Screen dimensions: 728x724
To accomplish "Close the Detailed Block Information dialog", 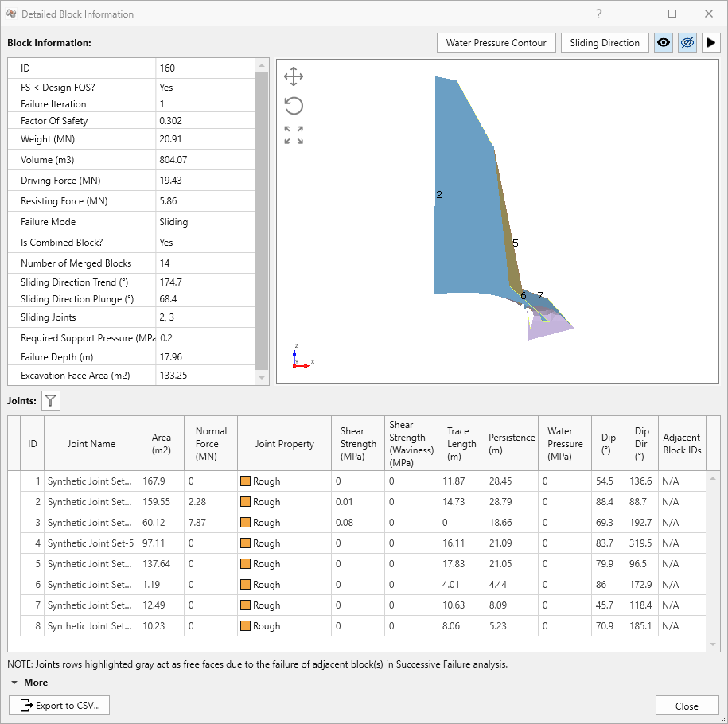I will click(687, 706).
